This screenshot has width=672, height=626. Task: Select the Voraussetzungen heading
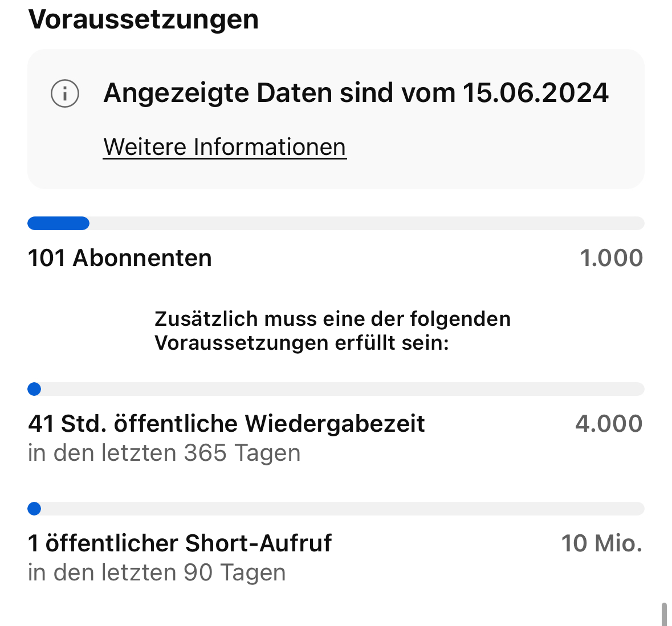[143, 19]
